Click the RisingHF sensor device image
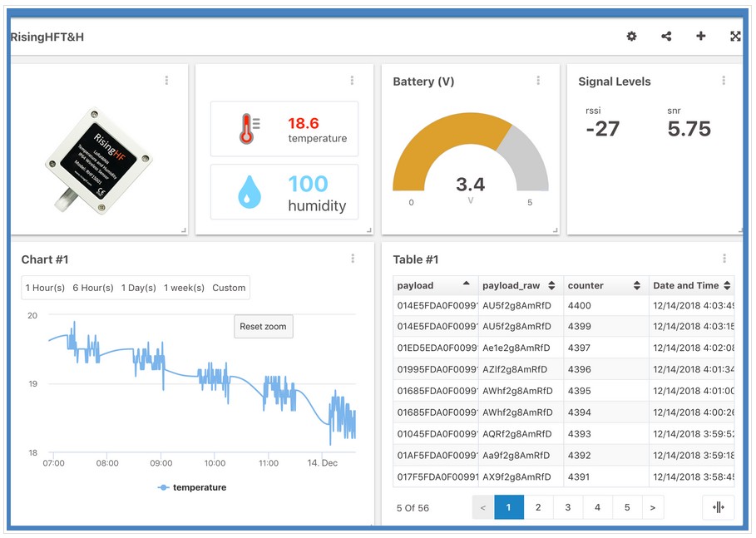 click(x=98, y=160)
